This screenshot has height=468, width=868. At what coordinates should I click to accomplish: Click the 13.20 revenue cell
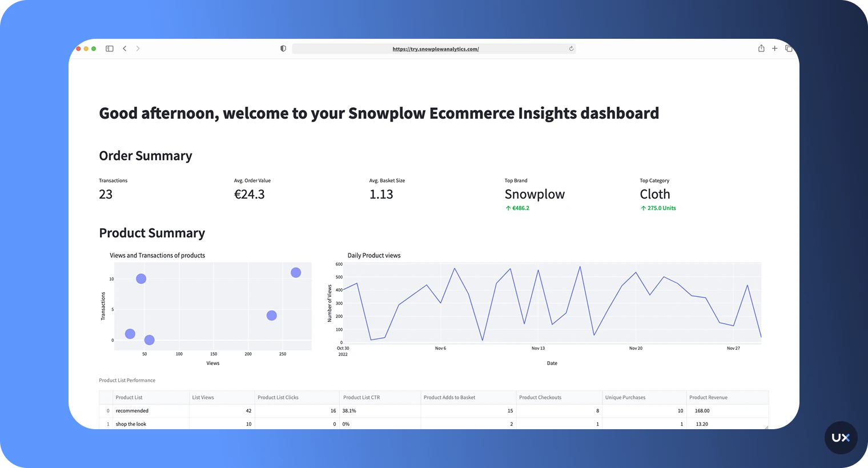728,424
